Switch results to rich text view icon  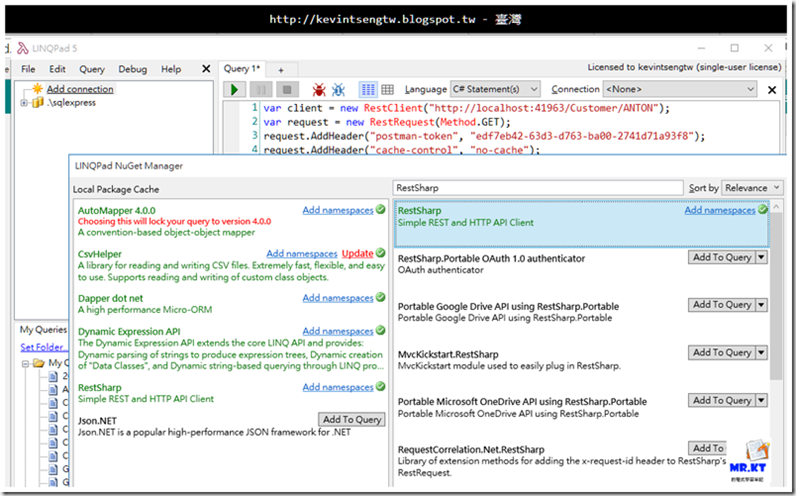click(x=368, y=90)
